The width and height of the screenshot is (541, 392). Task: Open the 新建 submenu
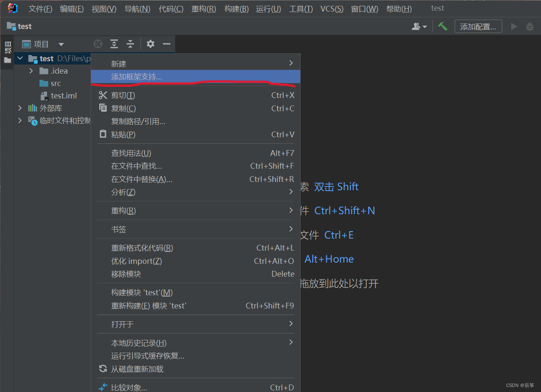196,63
